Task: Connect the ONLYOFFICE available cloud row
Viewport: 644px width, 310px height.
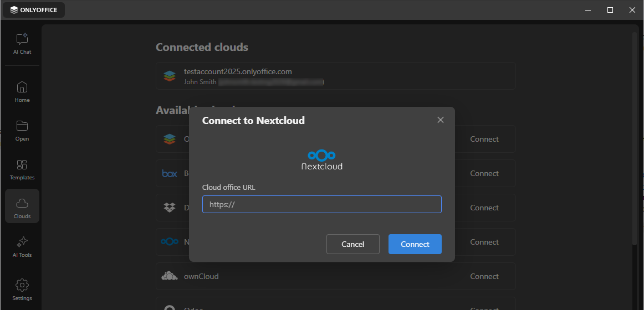Action: pos(484,139)
